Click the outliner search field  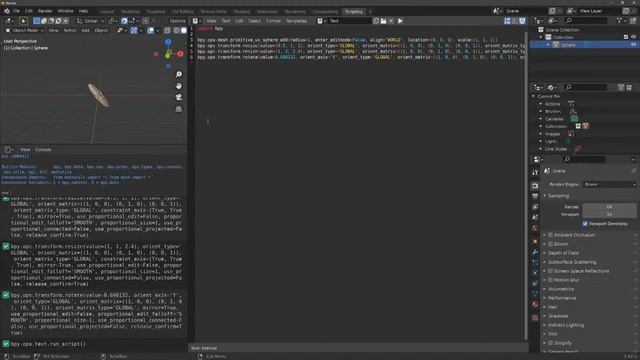coord(586,21)
